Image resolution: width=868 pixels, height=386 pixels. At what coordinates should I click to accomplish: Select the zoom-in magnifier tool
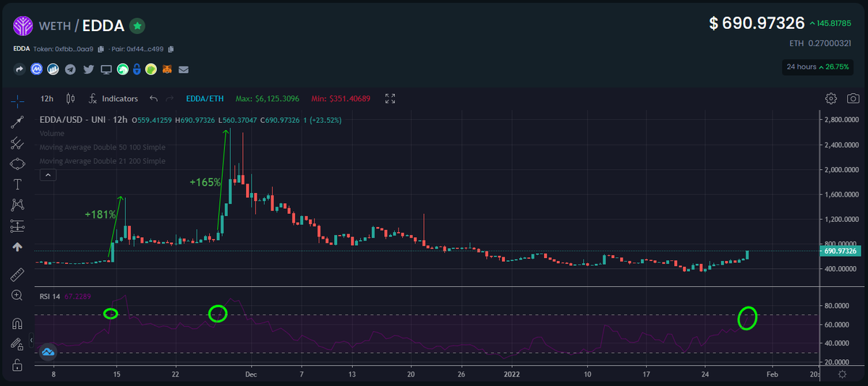coord(17,295)
